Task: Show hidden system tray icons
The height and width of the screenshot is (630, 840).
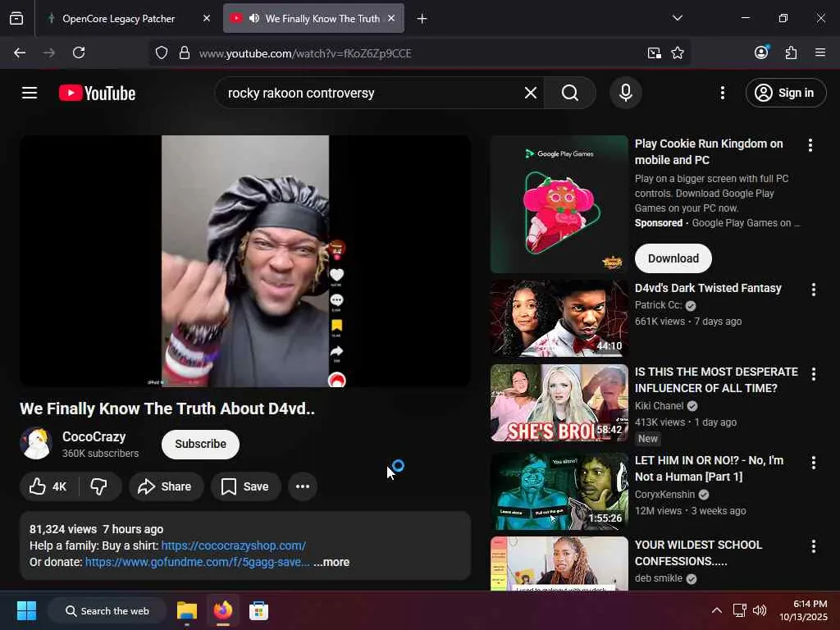Action: (x=716, y=610)
